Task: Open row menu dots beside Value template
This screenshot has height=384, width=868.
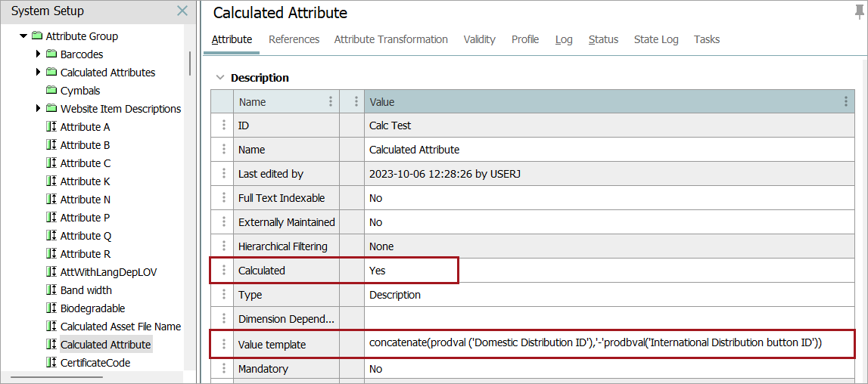Action: tap(223, 345)
